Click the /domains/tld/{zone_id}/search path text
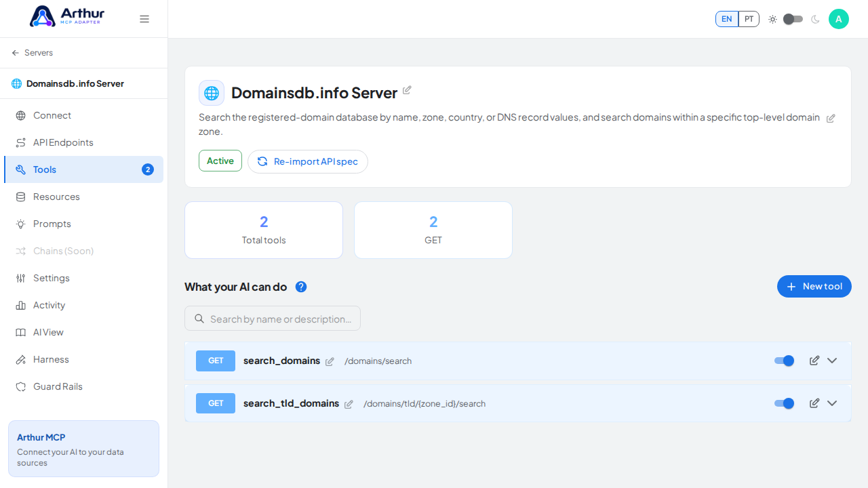The width and height of the screenshot is (868, 488). (x=425, y=404)
